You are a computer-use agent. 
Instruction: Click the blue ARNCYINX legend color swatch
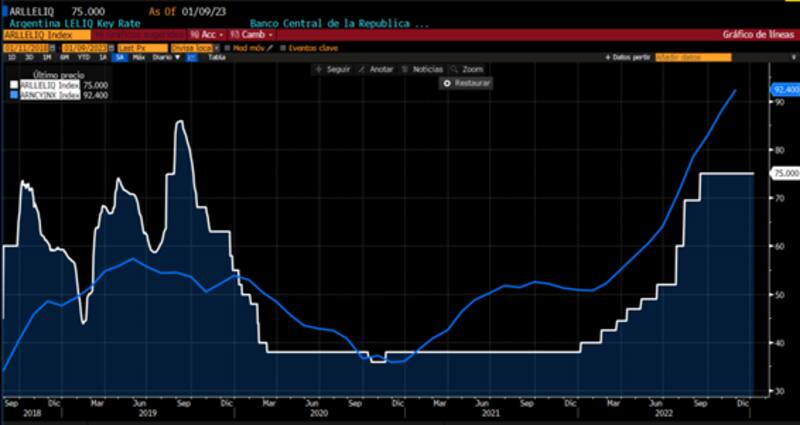click(x=12, y=95)
